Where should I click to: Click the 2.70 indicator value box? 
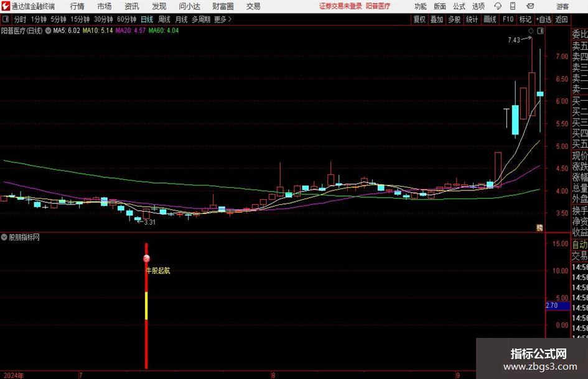pos(558,306)
